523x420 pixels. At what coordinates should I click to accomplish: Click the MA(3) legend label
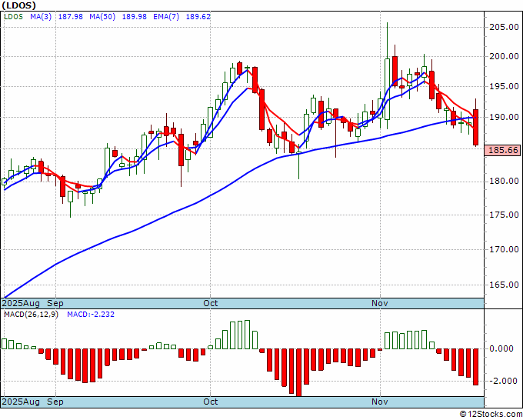point(41,16)
